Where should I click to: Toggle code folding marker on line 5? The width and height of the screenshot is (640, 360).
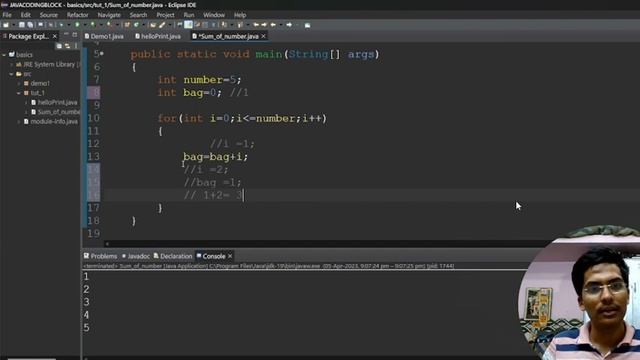tap(102, 53)
